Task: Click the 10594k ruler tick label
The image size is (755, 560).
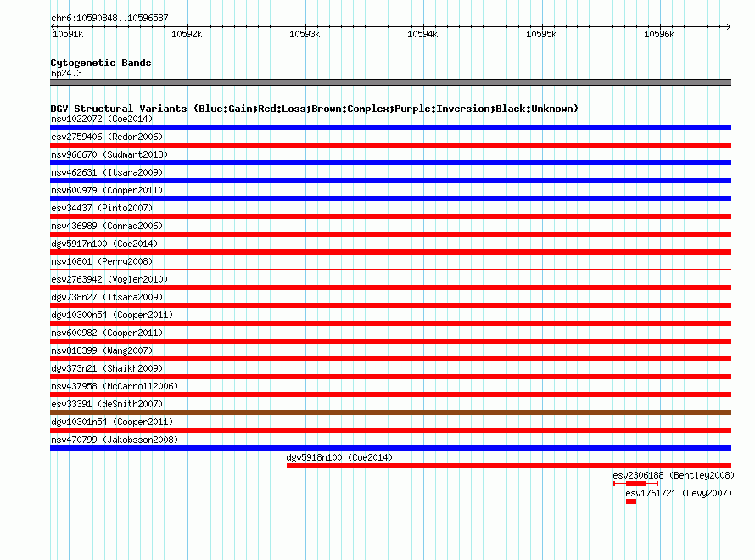Action: pos(422,34)
